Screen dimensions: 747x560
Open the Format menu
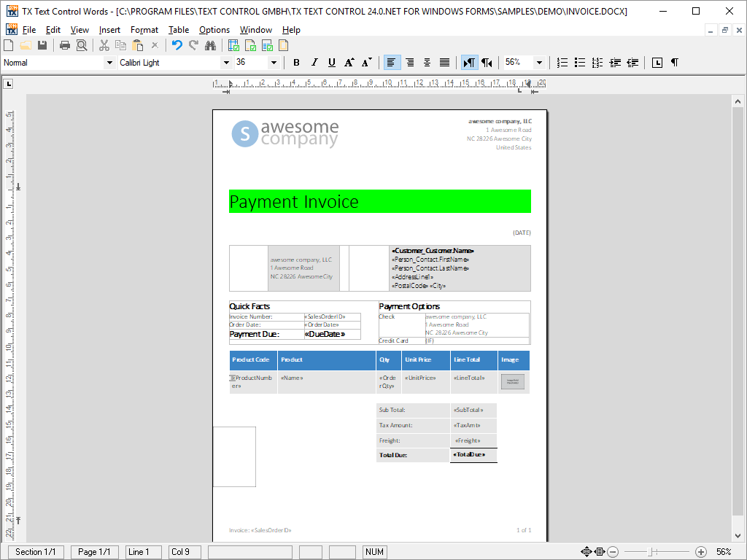[144, 30]
